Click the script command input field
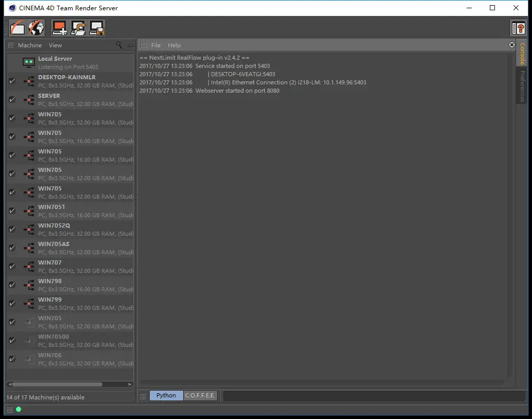Image resolution: width=532 pixels, height=419 pixels. 374,396
